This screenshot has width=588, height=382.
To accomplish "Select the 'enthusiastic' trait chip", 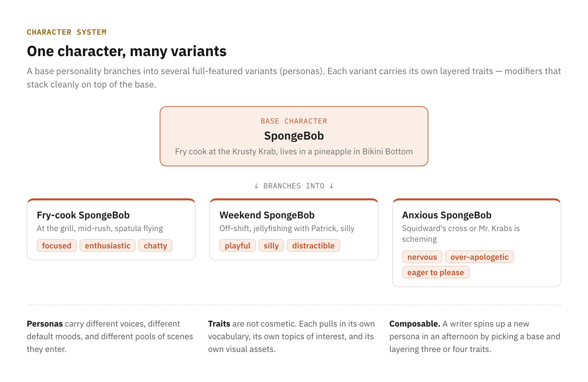I will click(x=108, y=245).
